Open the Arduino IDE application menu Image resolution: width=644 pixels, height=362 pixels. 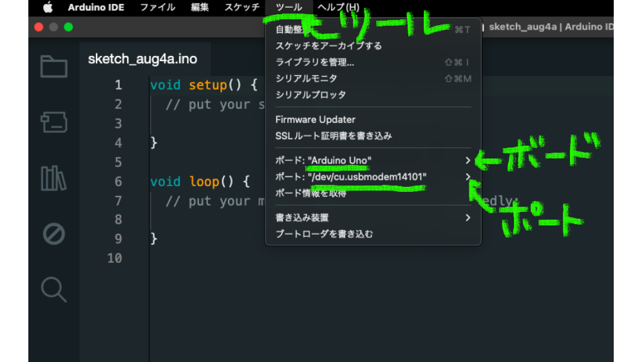point(96,7)
